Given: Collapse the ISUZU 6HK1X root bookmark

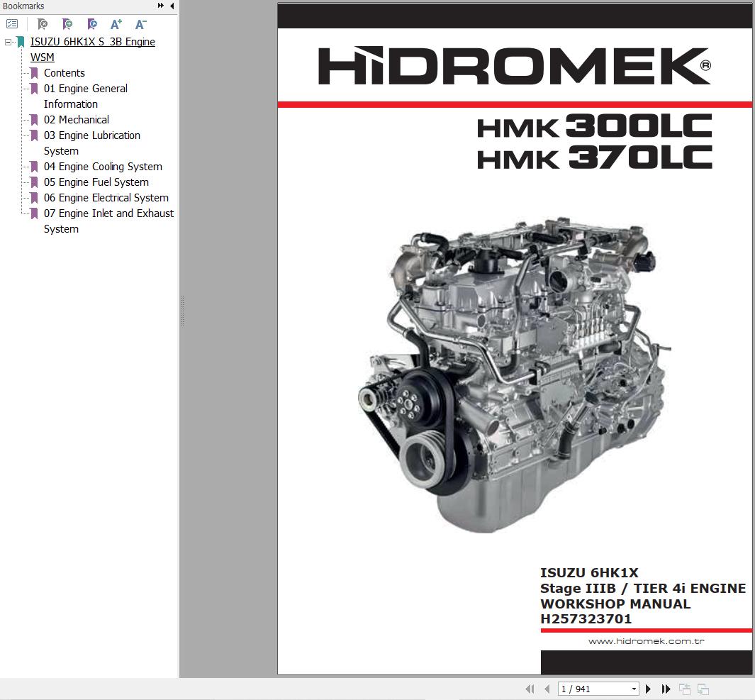Looking at the screenshot, I should tap(8, 42).
